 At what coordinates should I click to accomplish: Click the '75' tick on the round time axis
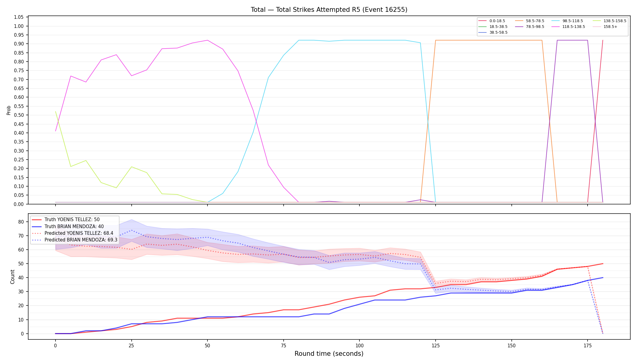coord(283,345)
